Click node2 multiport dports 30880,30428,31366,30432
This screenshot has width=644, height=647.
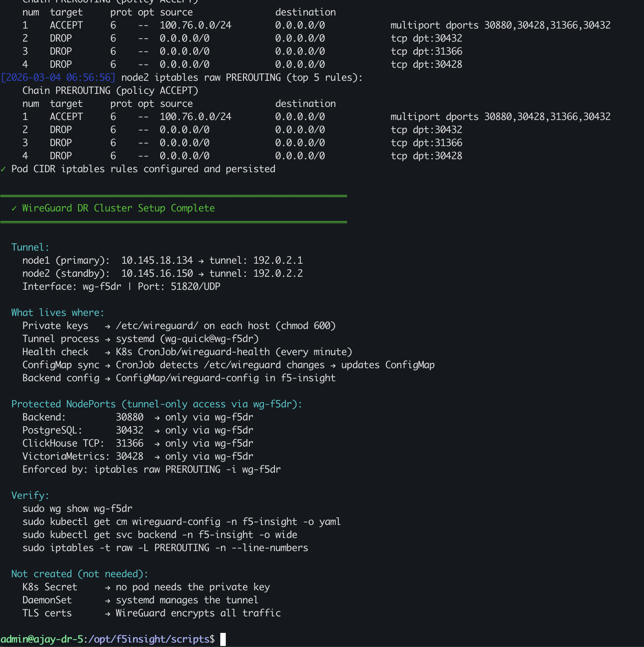click(x=501, y=117)
